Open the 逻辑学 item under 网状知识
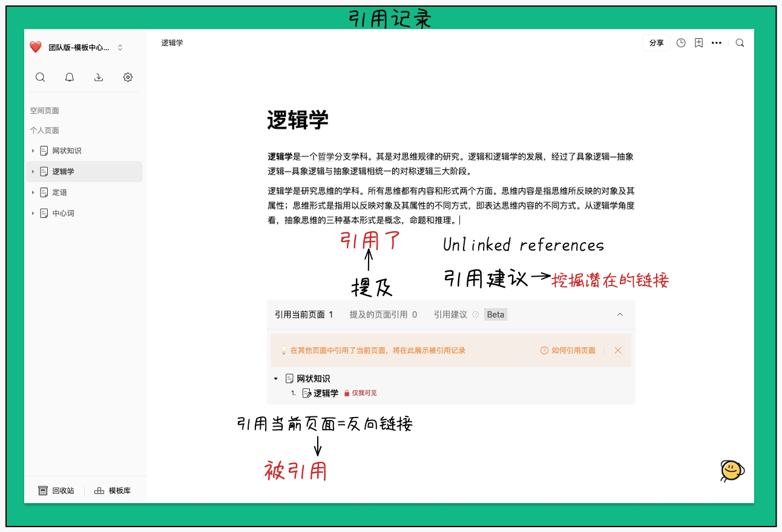This screenshot has height=532, width=782. click(326, 392)
